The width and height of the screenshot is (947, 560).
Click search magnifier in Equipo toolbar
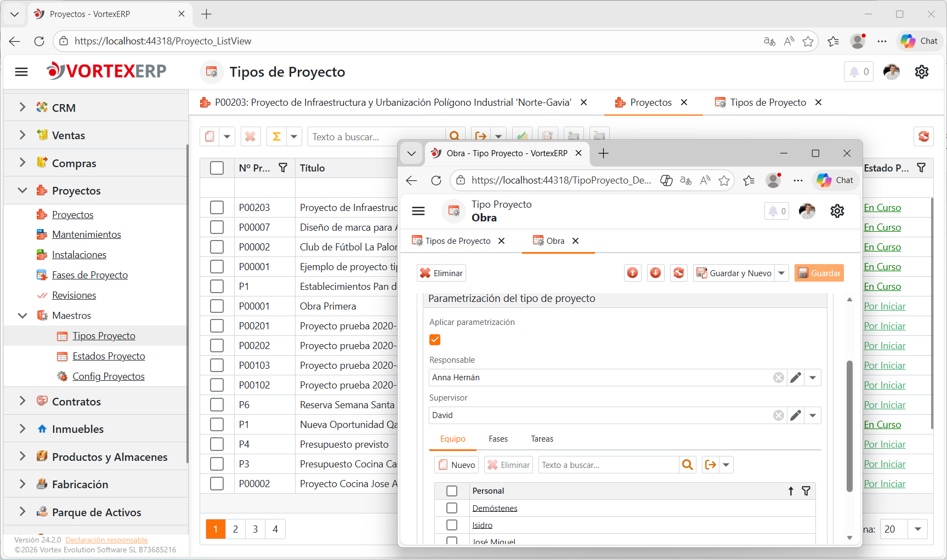pyautogui.click(x=688, y=465)
